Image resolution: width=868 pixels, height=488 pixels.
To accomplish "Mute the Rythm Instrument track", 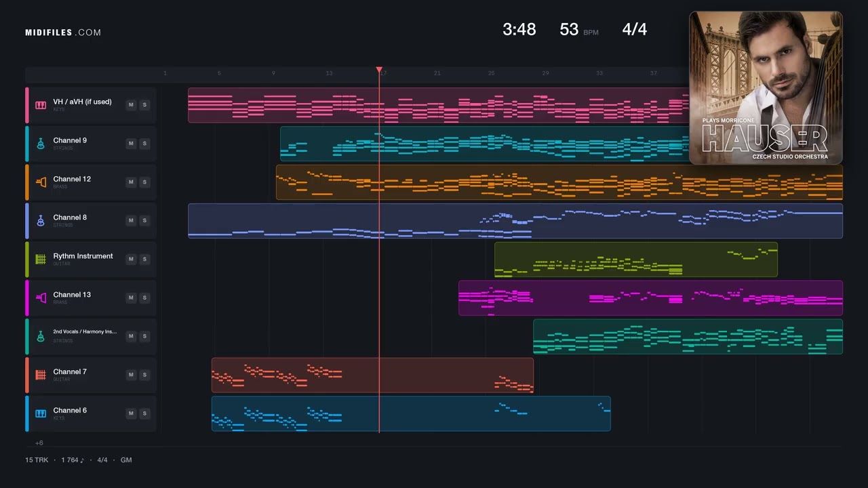I will 132,260.
